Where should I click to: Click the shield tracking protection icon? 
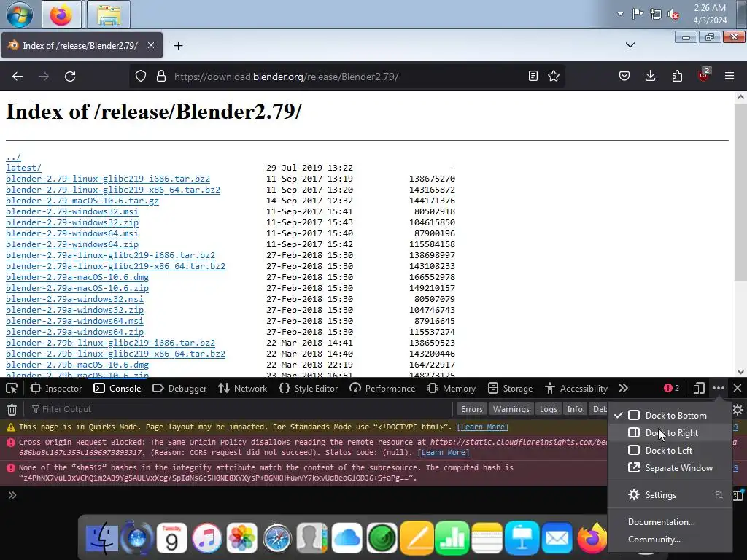click(141, 76)
